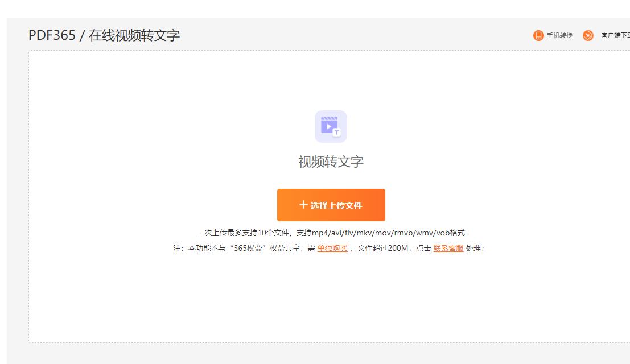The height and width of the screenshot is (364, 630).
Task: Click the 选择上传文件 upload button
Action: click(x=331, y=205)
